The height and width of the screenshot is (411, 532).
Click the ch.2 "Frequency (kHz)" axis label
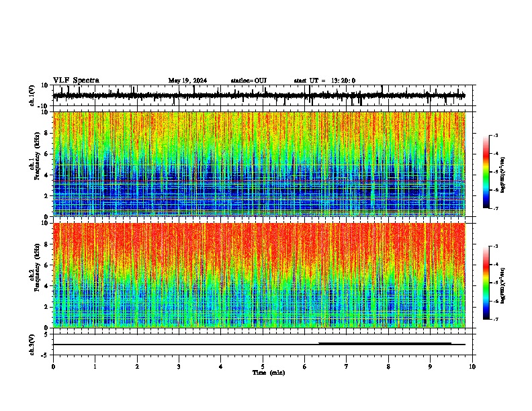(37, 267)
